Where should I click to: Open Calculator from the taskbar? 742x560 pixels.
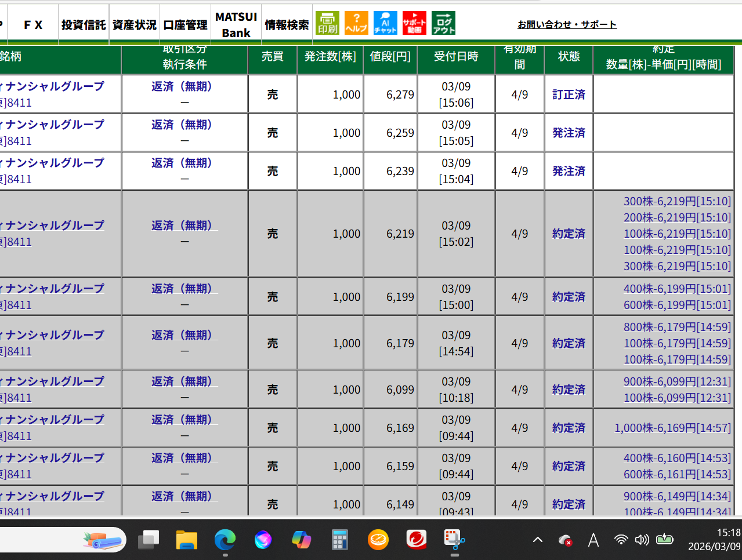coord(340,540)
